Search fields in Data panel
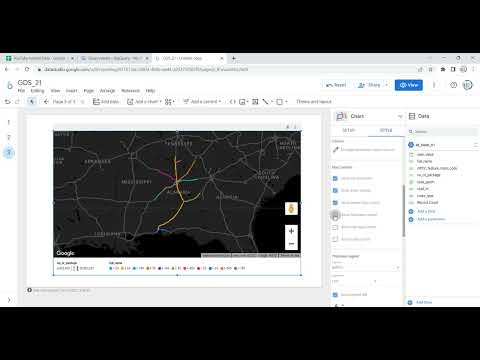Viewport: 480px width, 360px height. 443,132
